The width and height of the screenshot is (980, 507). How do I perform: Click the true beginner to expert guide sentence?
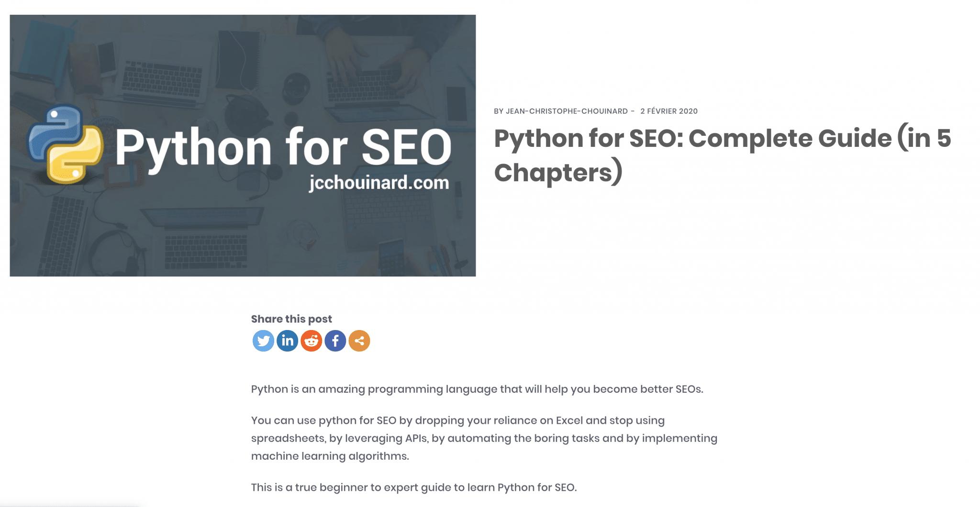tap(414, 488)
